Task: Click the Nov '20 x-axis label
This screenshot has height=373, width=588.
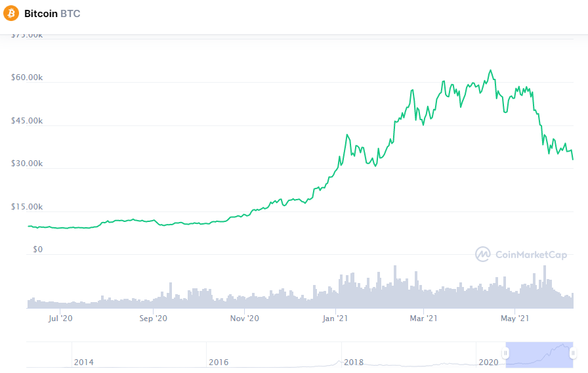Action: tap(246, 318)
